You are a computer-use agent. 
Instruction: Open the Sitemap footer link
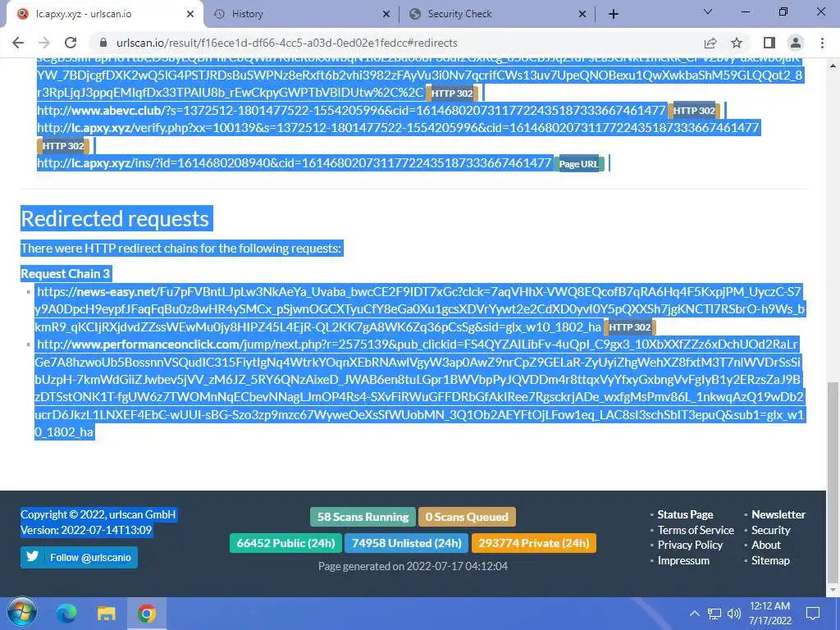pyautogui.click(x=770, y=561)
